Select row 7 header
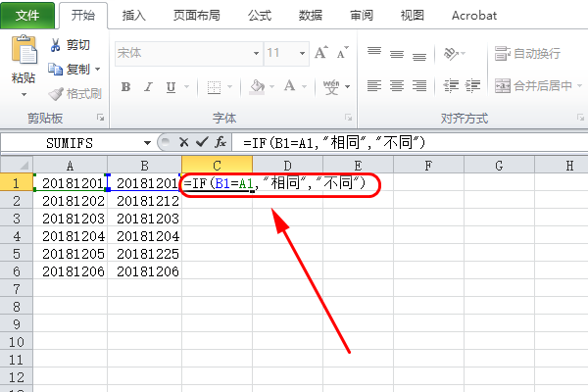 pos(16,289)
